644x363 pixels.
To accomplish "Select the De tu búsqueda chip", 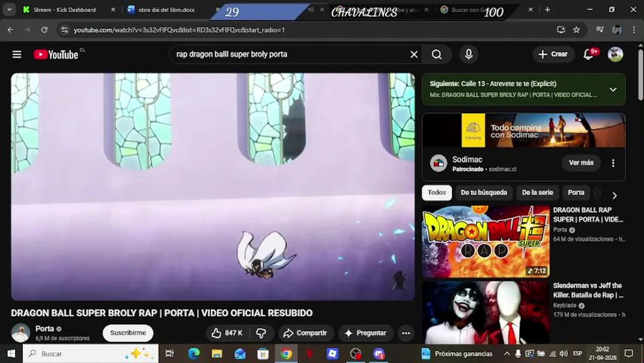I will tap(484, 193).
